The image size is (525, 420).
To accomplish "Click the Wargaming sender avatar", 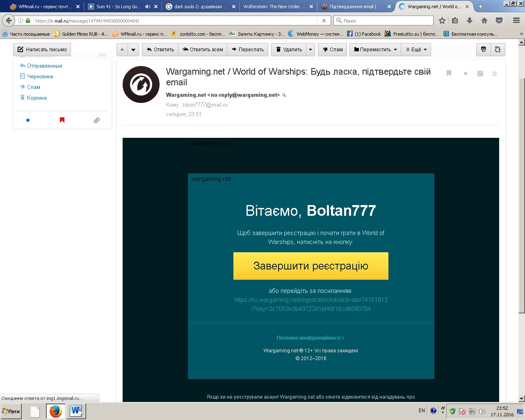I will 141,84.
